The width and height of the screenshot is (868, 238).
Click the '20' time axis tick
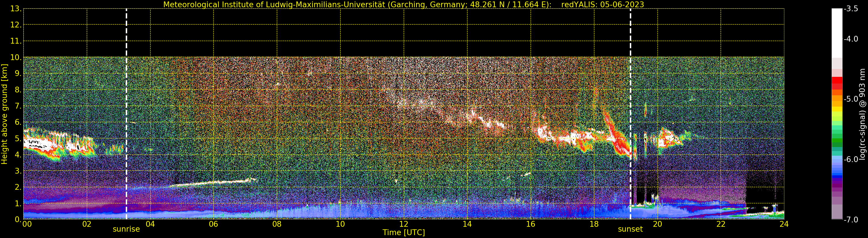(x=657, y=224)
